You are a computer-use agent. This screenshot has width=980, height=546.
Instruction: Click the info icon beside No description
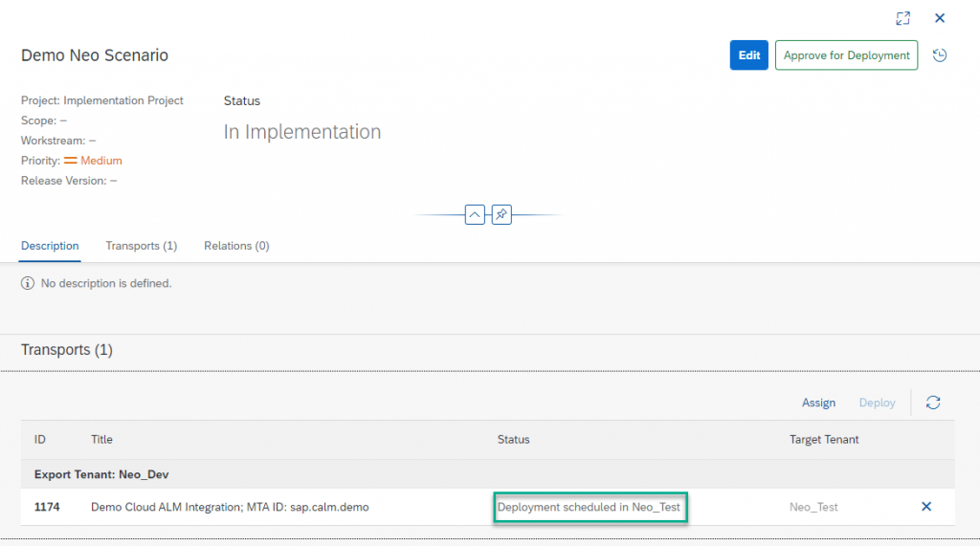28,283
